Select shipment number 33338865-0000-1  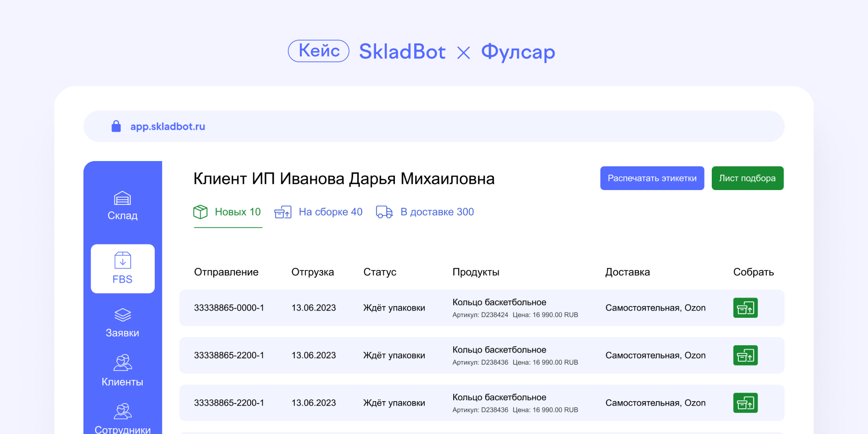click(229, 308)
